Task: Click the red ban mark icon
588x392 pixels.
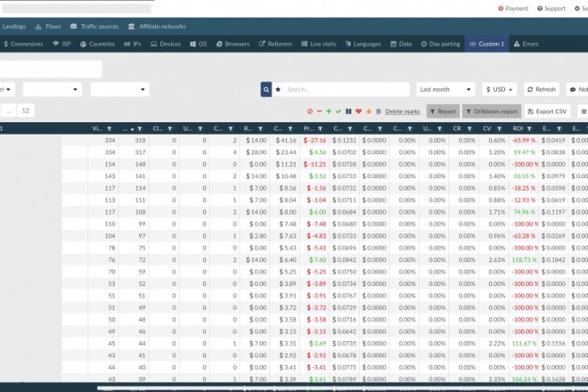Action: [310, 111]
